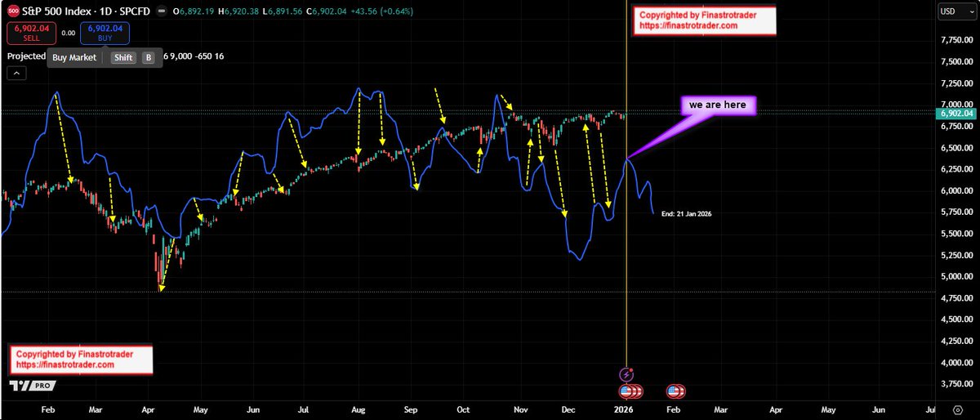980x420 pixels.
Task: Click the 2026 label on the time axis
Action: [623, 408]
